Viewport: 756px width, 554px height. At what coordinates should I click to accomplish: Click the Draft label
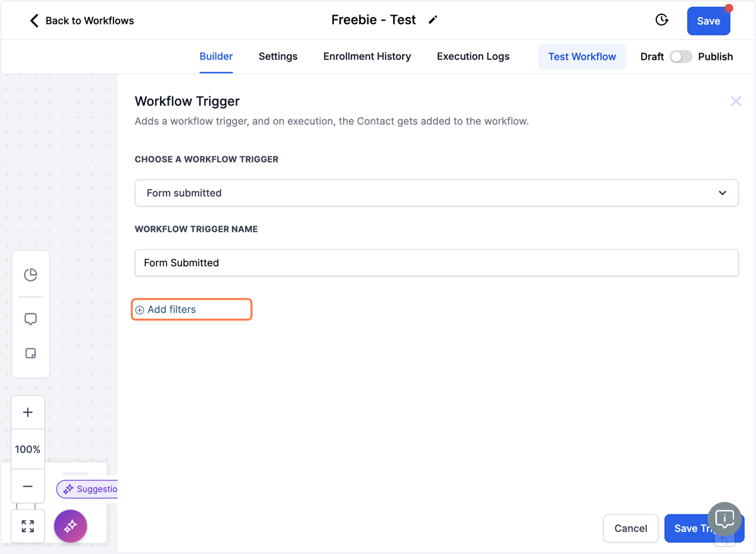[652, 57]
